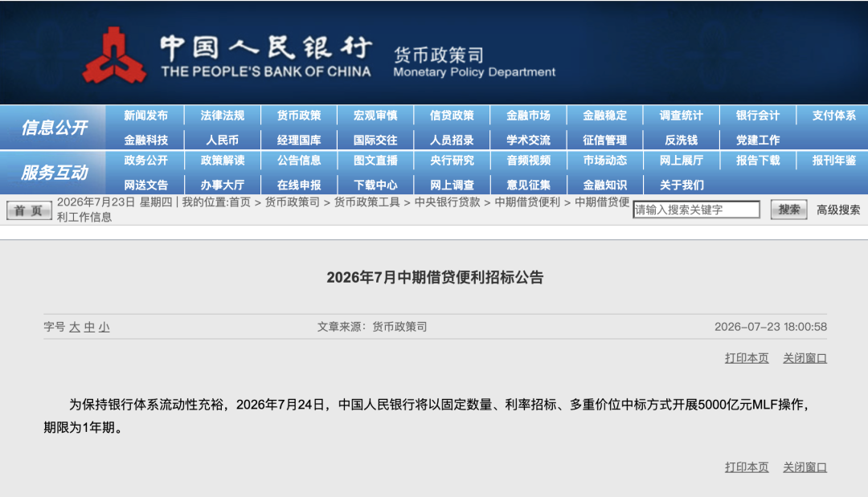Click the timestamp 2026-07-23 18:00:58
This screenshot has width=868, height=497.
coord(771,327)
